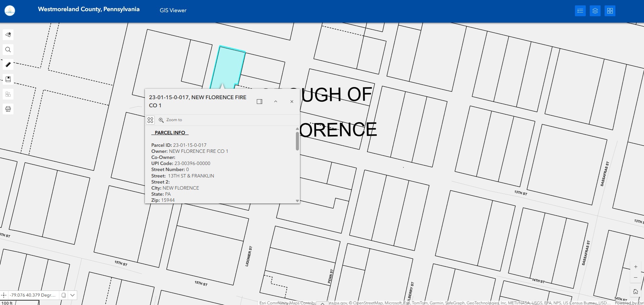
Task: Toggle the coordinate location crosshair
Action: pyautogui.click(x=4, y=295)
